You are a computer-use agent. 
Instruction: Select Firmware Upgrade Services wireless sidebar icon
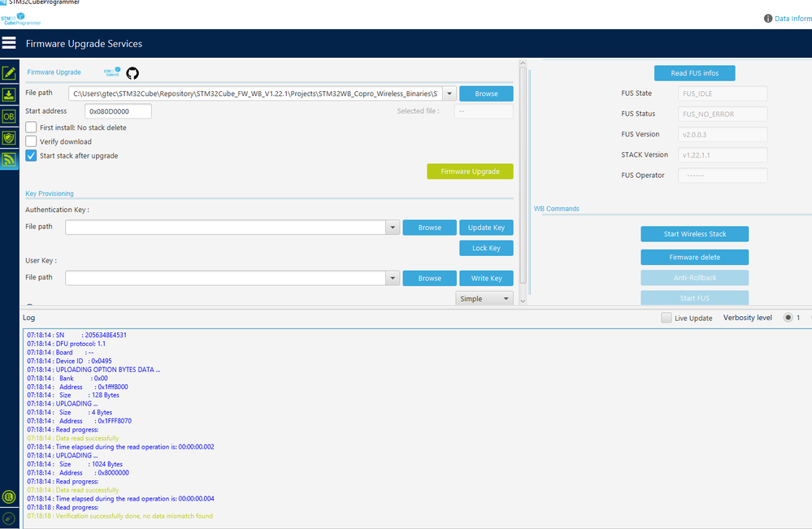[9, 160]
